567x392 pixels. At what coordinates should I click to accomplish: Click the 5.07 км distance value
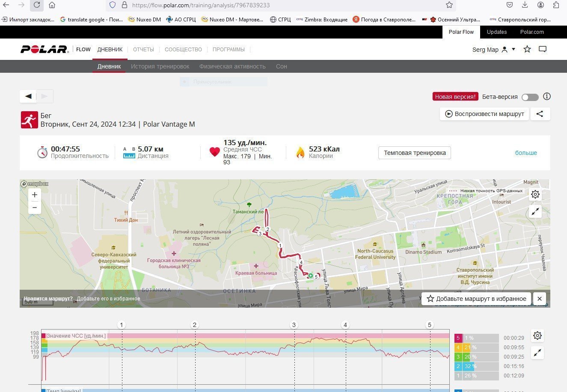(x=150, y=149)
